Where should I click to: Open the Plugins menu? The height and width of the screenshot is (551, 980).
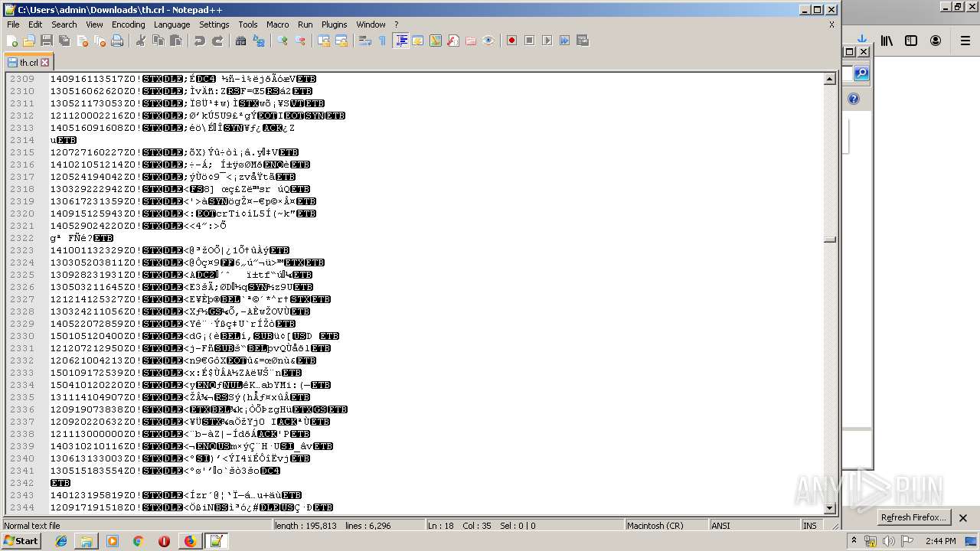(334, 24)
